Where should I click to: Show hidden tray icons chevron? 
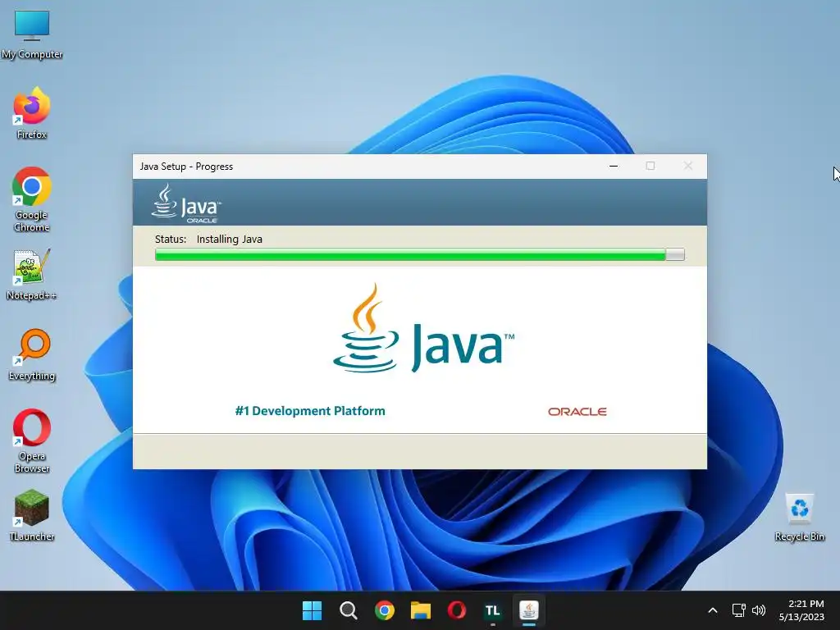713,610
